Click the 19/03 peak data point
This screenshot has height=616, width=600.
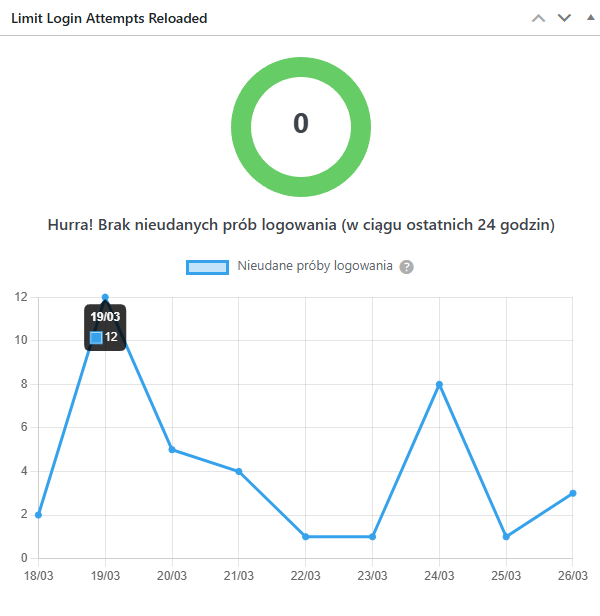point(105,297)
